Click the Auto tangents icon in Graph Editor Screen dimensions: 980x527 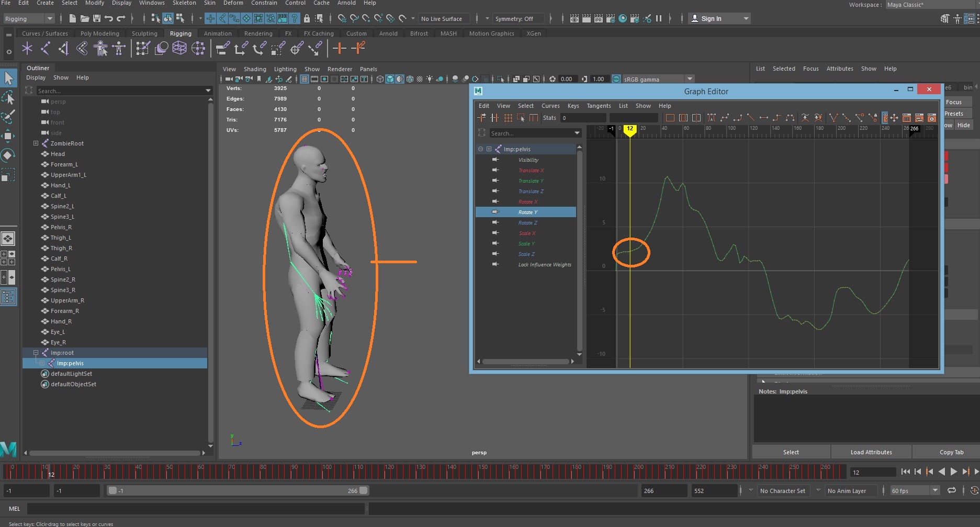pyautogui.click(x=711, y=118)
